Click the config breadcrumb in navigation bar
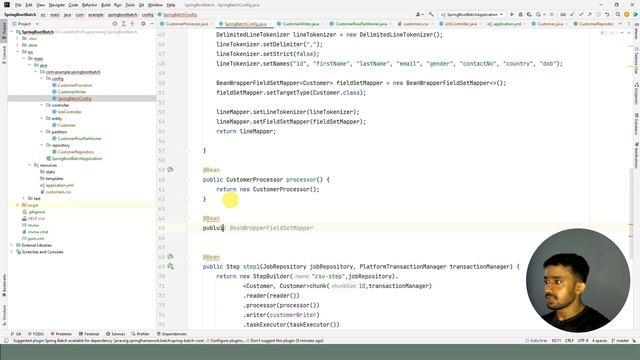 147,15
